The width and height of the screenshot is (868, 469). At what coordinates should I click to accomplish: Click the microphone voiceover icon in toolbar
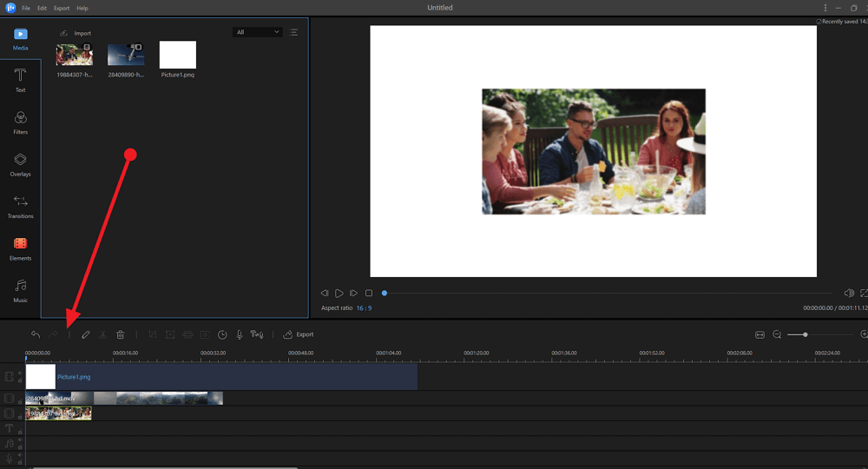coord(239,334)
